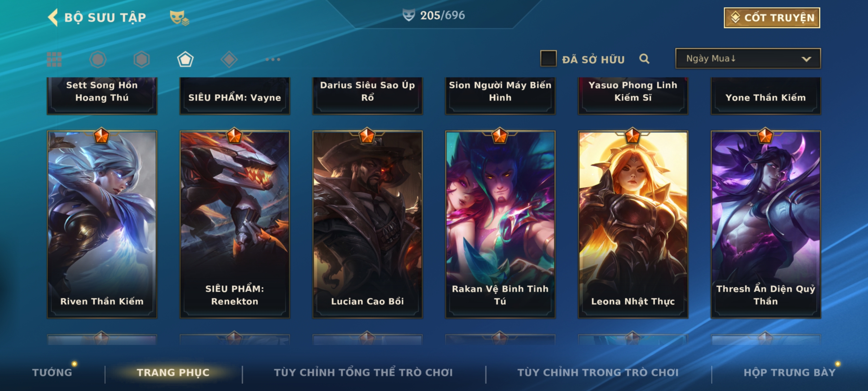Click the magnifying glass search icon

pos(644,59)
